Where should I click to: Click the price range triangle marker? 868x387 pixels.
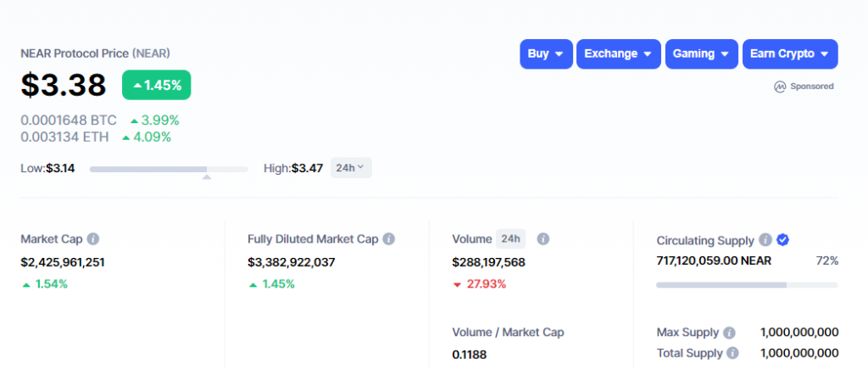tap(207, 177)
